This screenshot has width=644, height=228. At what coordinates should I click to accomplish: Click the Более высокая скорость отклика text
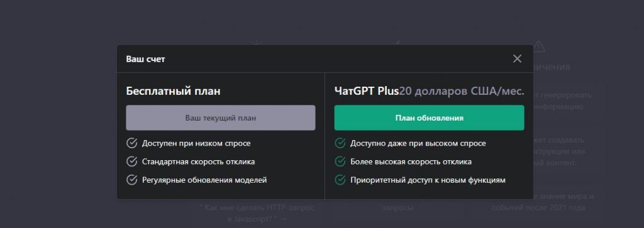(x=411, y=161)
